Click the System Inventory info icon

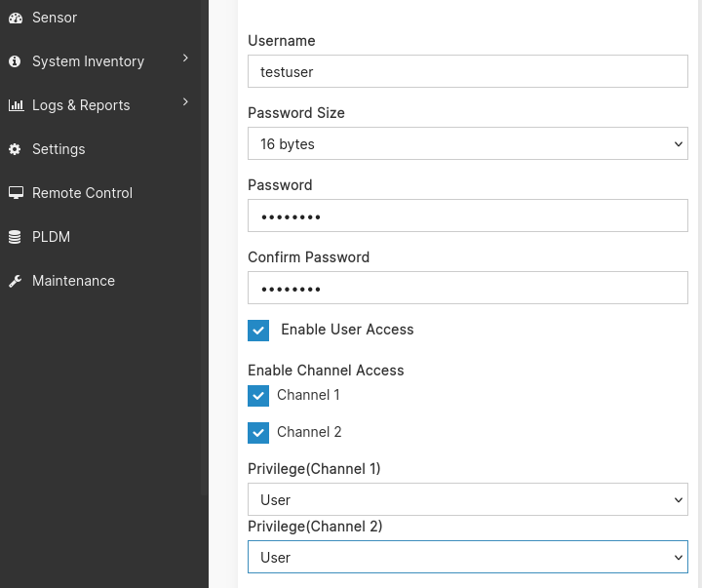coord(15,61)
